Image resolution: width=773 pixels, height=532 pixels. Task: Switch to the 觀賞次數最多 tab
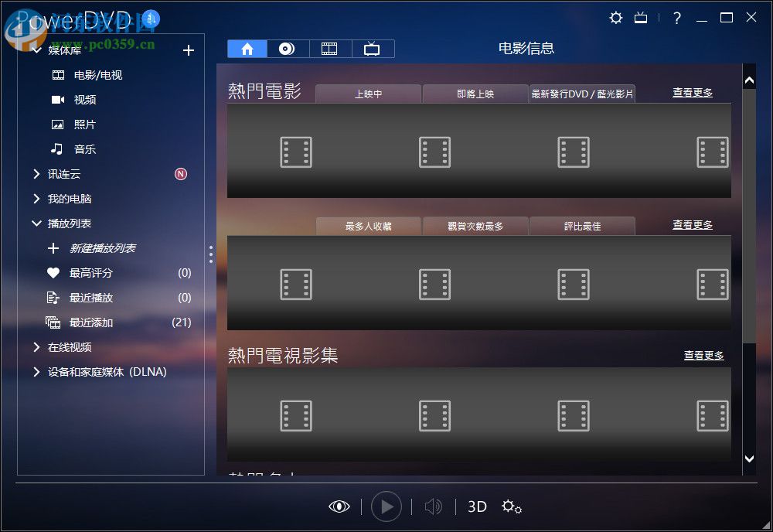(x=475, y=225)
